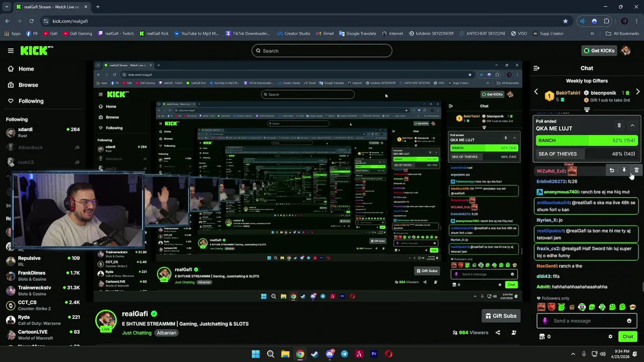Open the emoji picker in message box
The height and width of the screenshot is (362, 644).
(629, 321)
